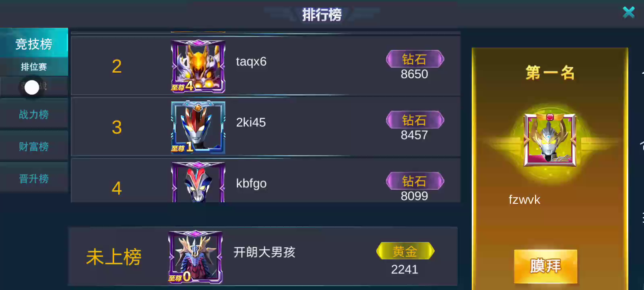Viewport: 644px width, 290px height.
Task: Choose the 排位赛 sub-category
Action: coord(34,67)
